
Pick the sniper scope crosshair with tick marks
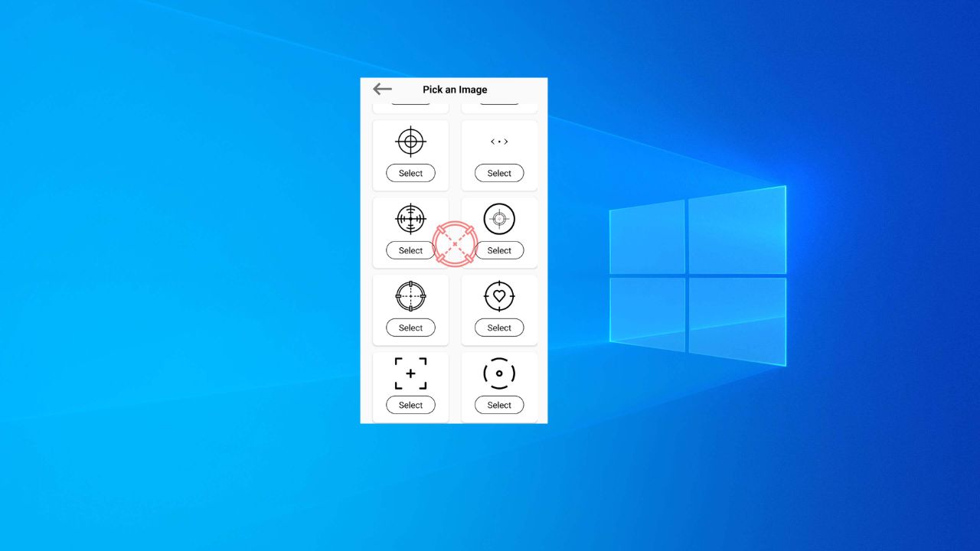410,219
